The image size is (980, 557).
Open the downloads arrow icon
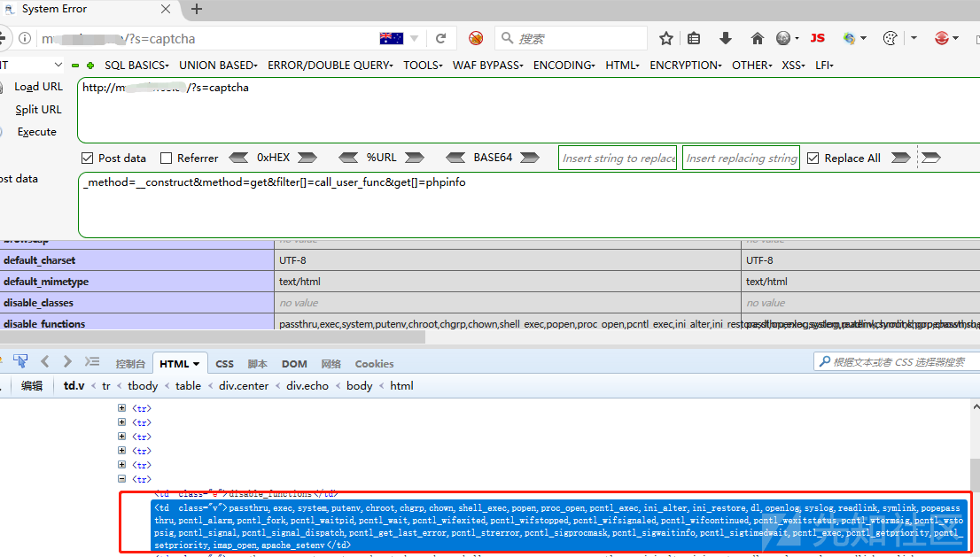(725, 38)
